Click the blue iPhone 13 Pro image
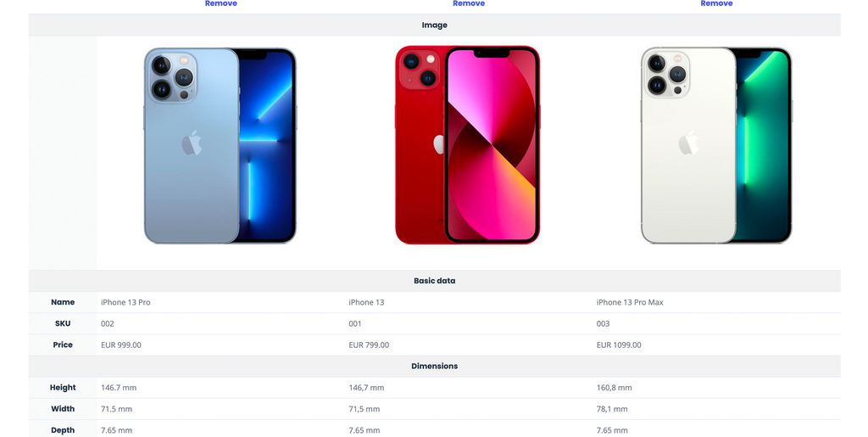 220,146
